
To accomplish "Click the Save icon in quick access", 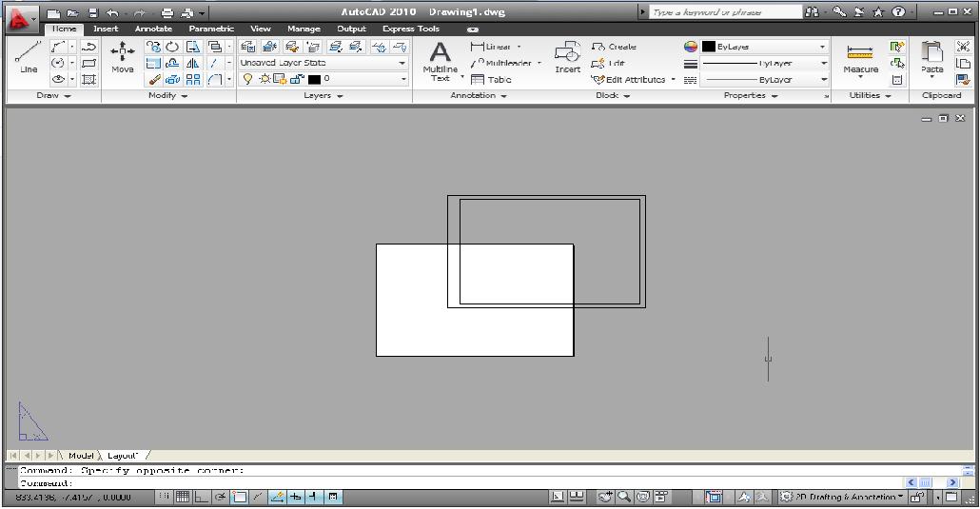I will click(93, 12).
